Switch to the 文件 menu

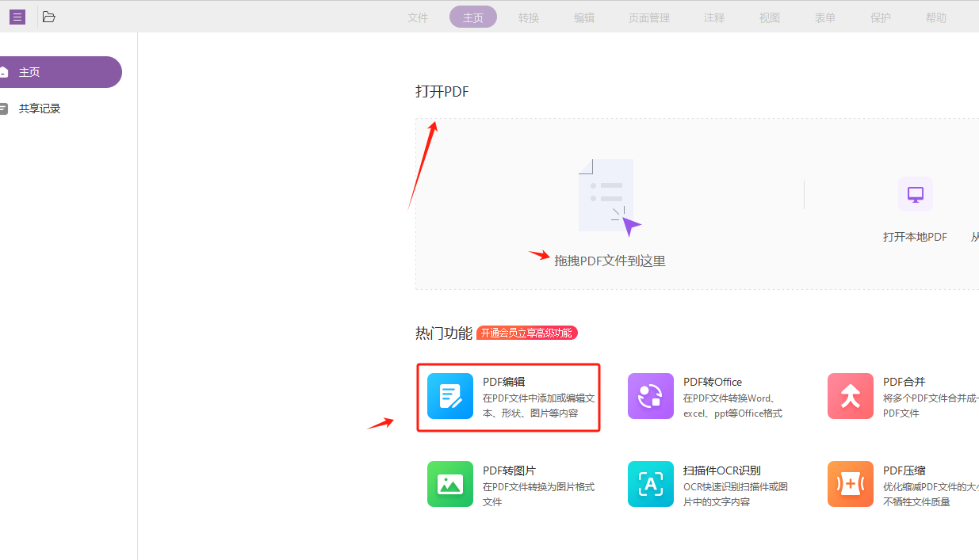click(x=418, y=17)
